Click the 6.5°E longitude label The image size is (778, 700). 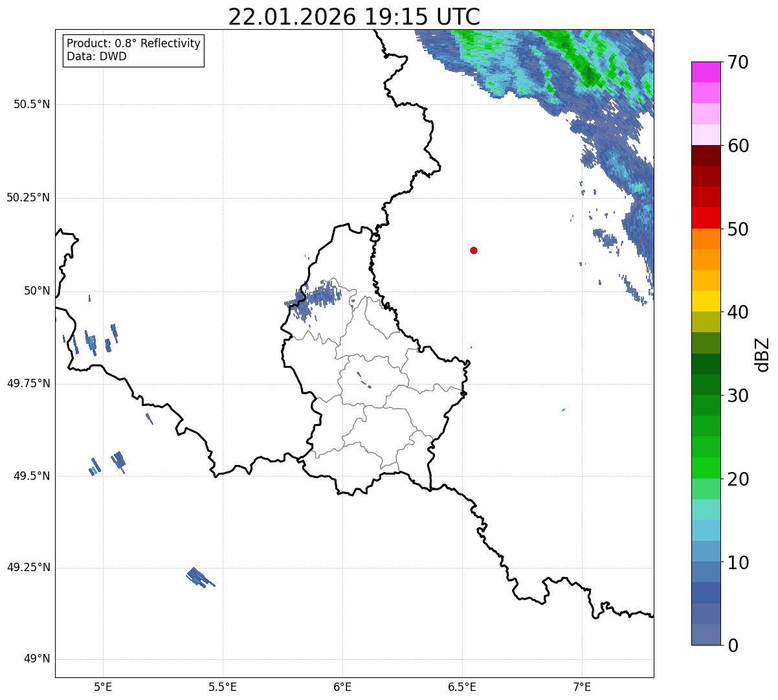(x=462, y=686)
